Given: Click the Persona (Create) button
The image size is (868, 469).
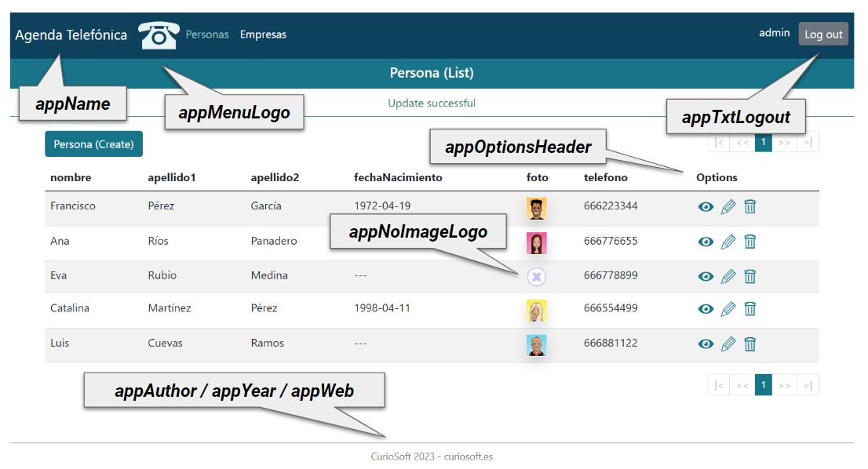Looking at the screenshot, I should pyautogui.click(x=93, y=144).
